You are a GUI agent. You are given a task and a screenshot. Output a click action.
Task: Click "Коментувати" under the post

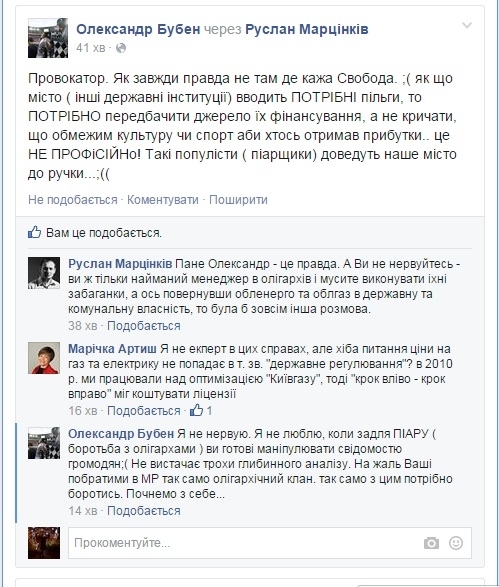(163, 200)
